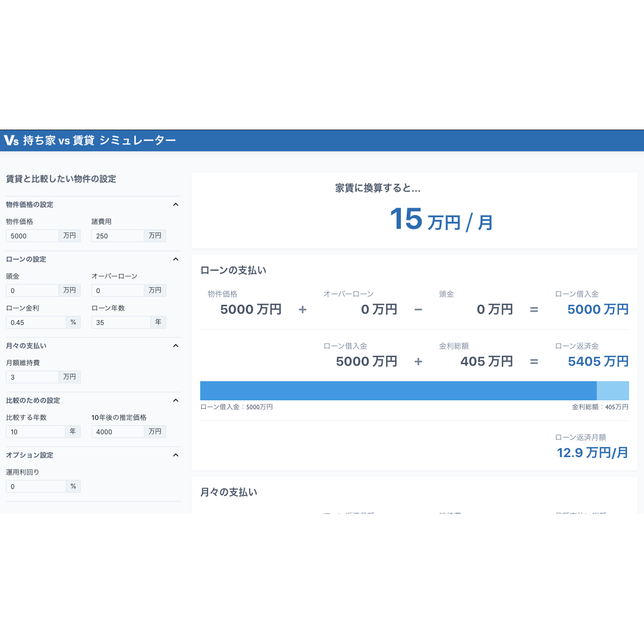Select the 諸費用 input field showing 250
Screen dimensions: 644x644
117,235
